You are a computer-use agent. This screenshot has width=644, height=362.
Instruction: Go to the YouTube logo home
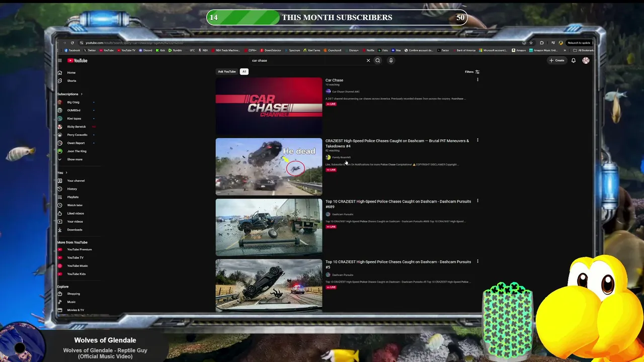click(77, 60)
